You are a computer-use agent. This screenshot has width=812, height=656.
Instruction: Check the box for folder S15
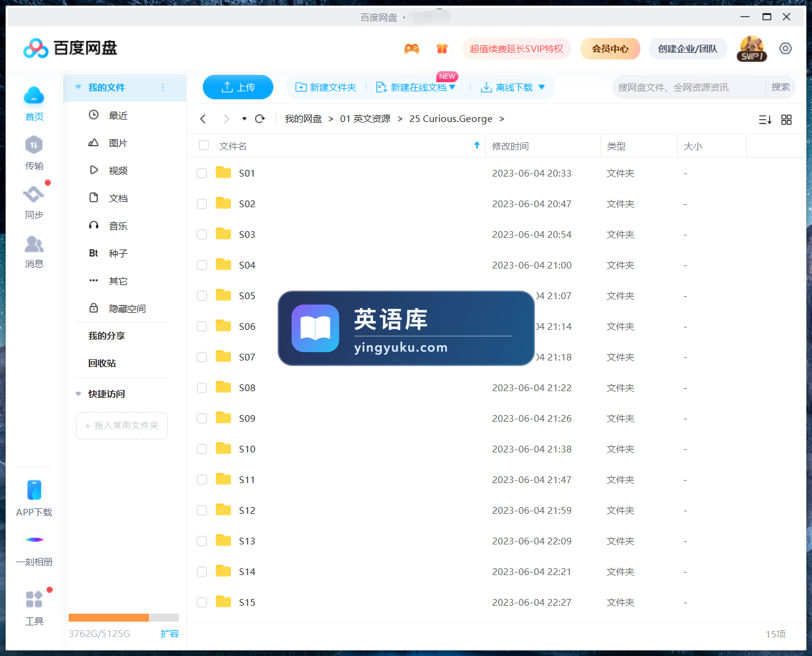[x=202, y=603]
